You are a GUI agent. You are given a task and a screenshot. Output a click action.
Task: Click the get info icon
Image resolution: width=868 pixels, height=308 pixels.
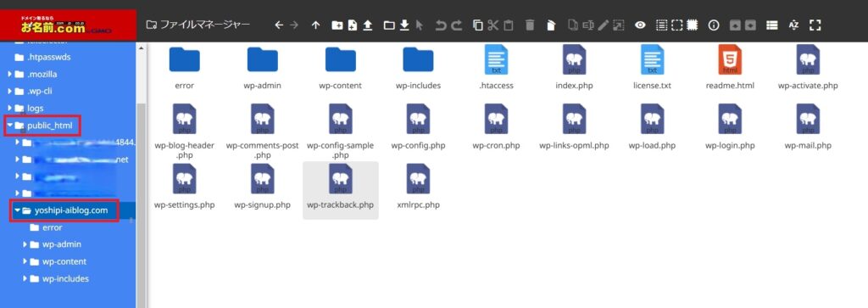[714, 25]
